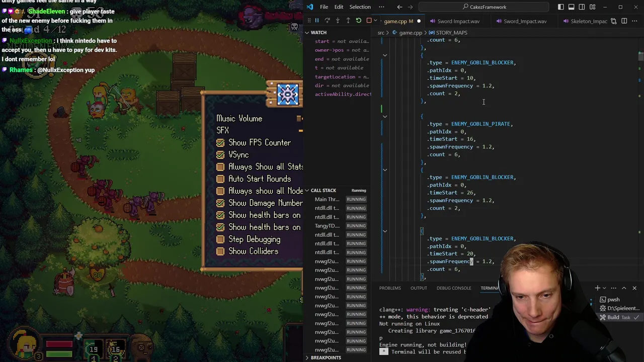Adjust the SFX volume slider handle
This screenshot has width=644, height=362.
pos(300,131)
